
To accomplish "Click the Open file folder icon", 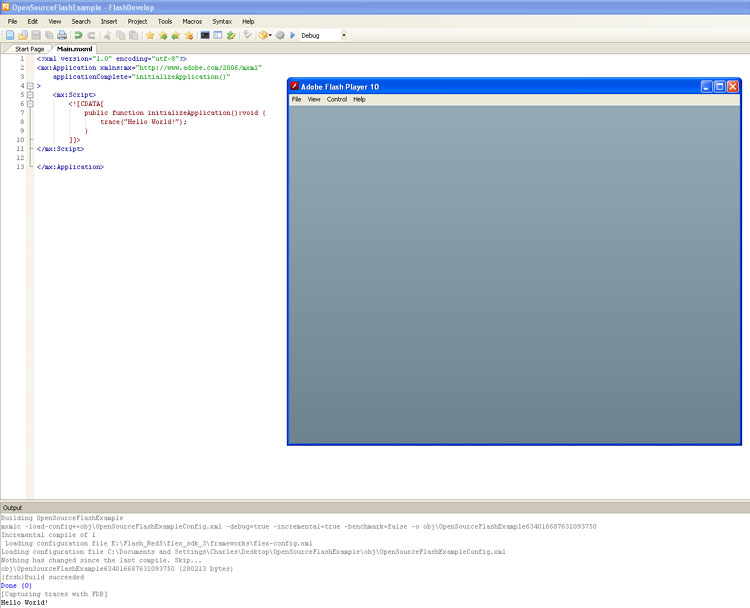I will click(22, 35).
